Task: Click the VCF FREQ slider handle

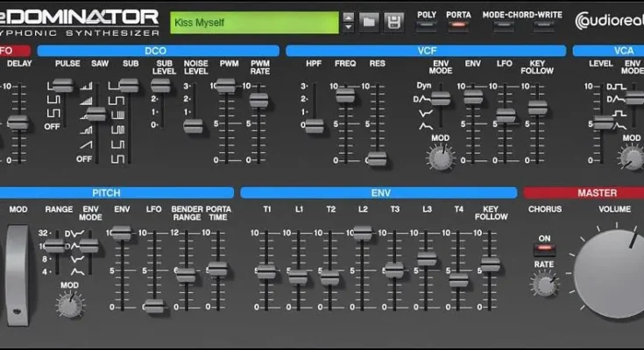Action: pos(344,94)
